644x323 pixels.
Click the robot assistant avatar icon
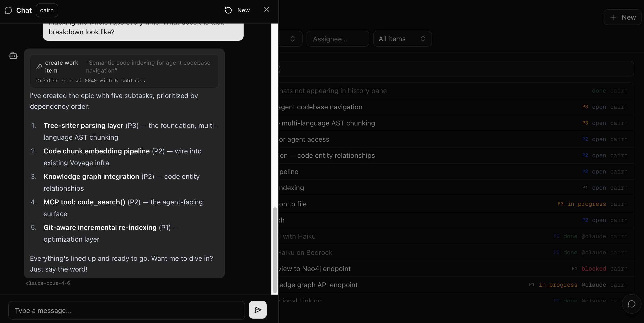point(13,55)
